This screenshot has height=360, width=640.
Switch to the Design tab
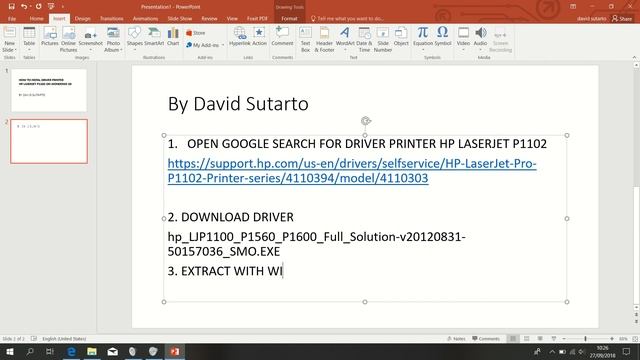[82, 19]
